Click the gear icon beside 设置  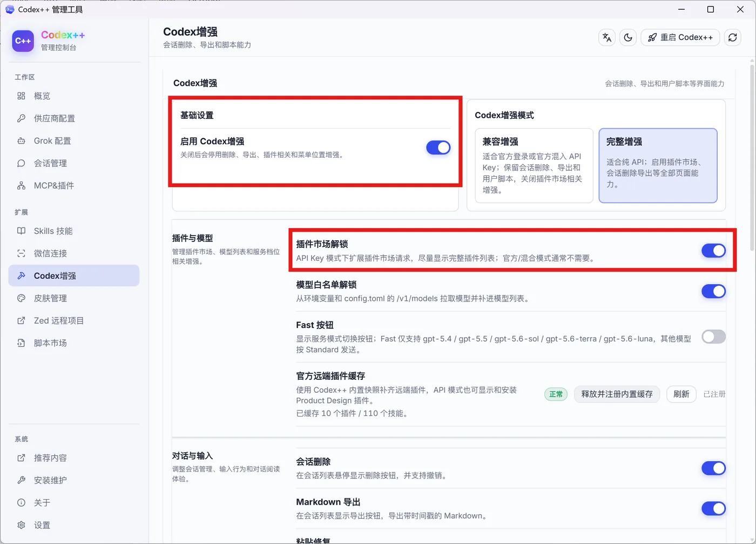(21, 525)
